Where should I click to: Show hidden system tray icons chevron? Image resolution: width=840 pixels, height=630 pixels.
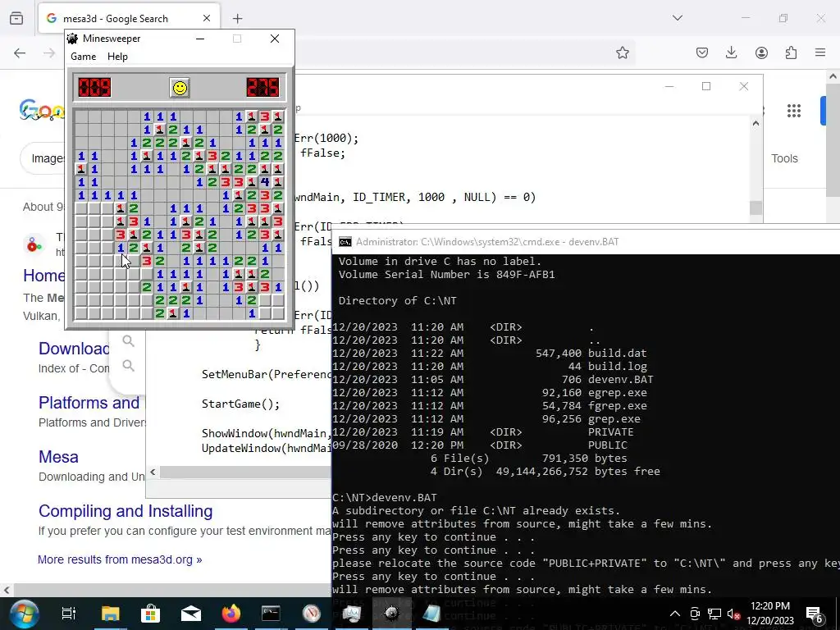pyautogui.click(x=675, y=614)
